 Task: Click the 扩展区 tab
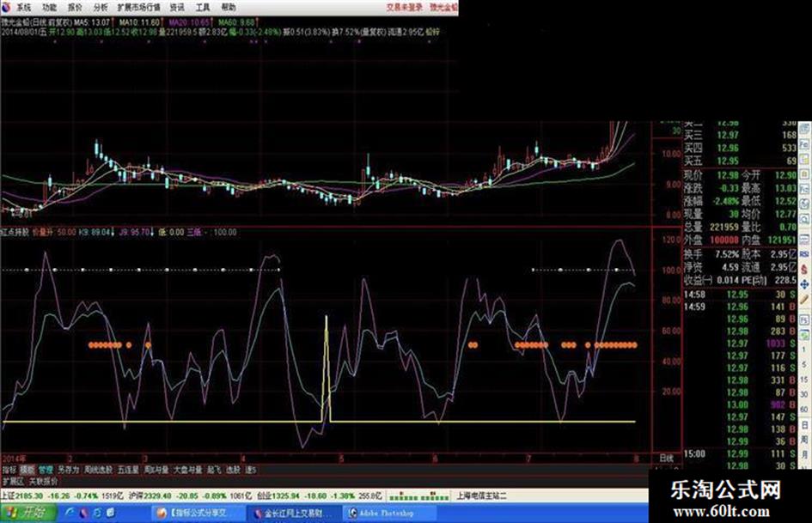coord(14,481)
